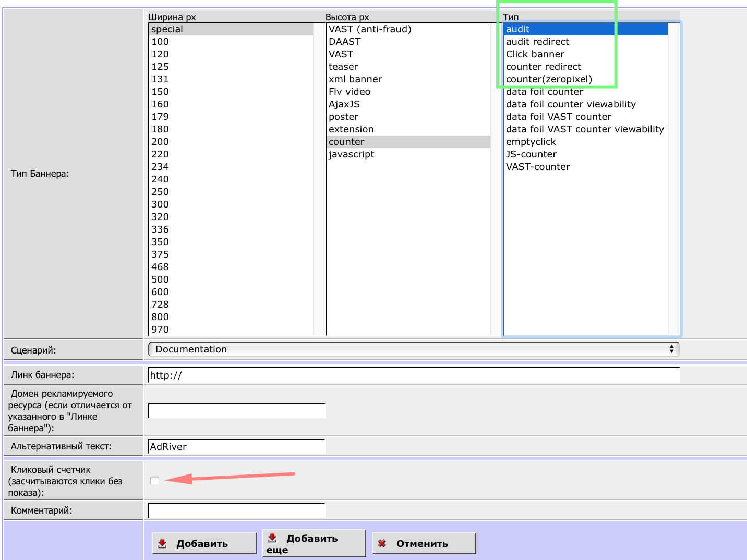Screen dimensions: 747x560
Task: Select 'JS-counter' in the Тип list
Action: [x=586, y=154]
